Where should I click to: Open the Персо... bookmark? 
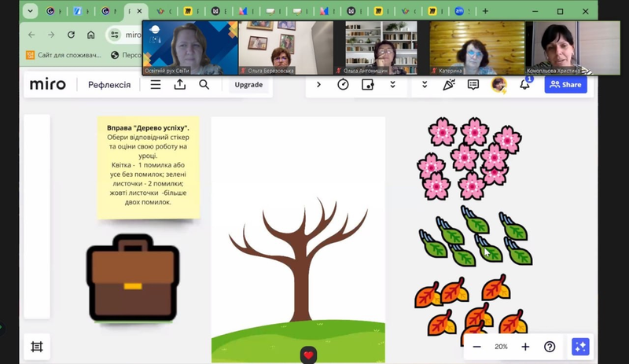(126, 55)
